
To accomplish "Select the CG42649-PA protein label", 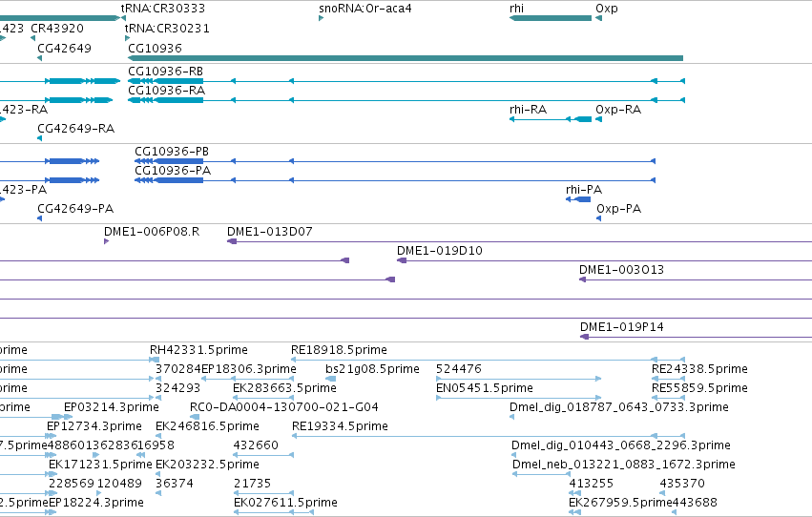I will [75, 209].
